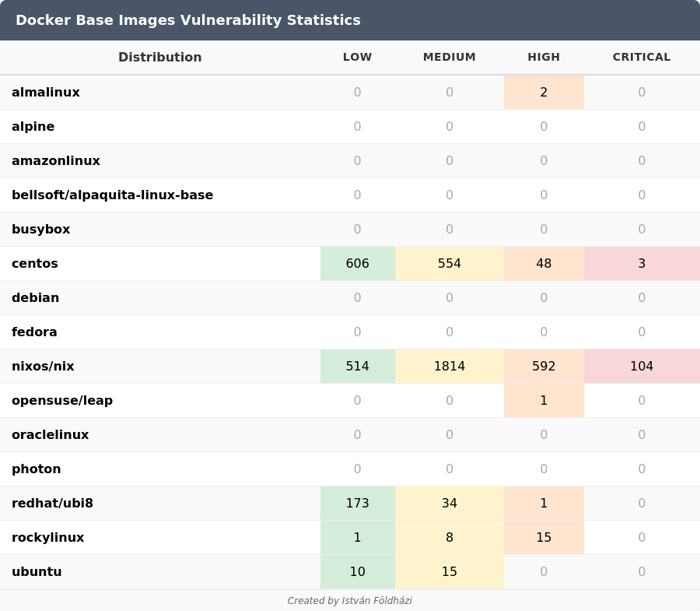
Task: Click the rockylinux distribution name
Action: [47, 537]
